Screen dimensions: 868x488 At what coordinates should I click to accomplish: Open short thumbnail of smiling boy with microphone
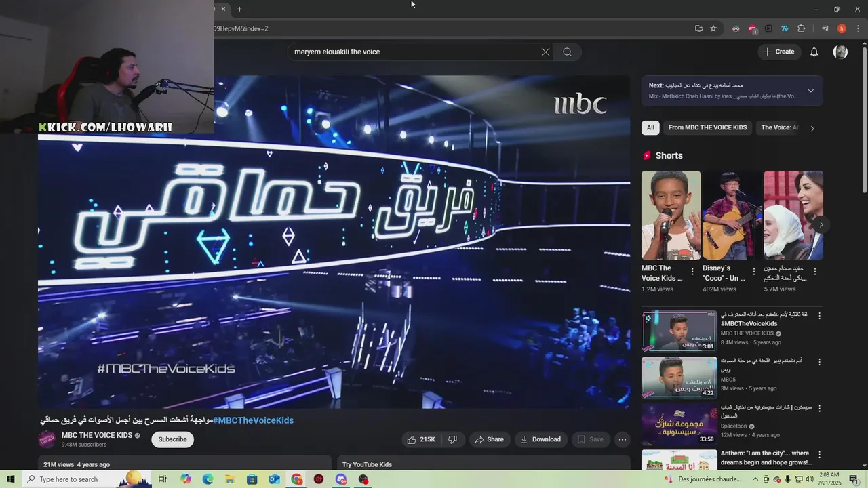[x=671, y=215]
